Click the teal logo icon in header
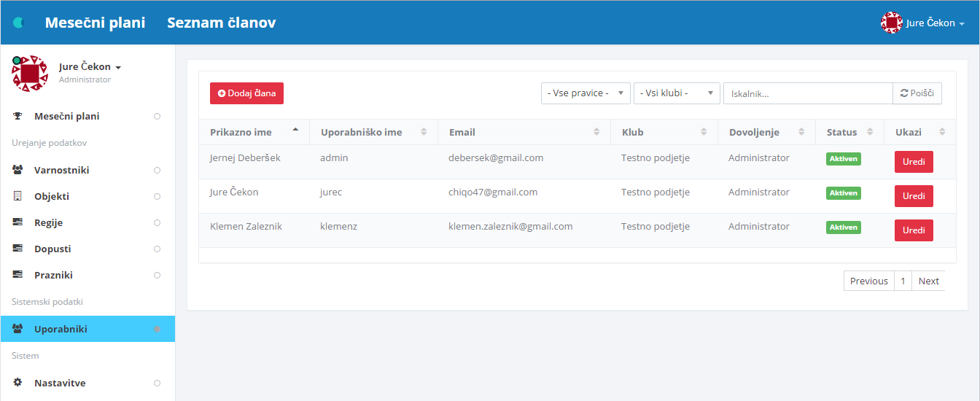Screen dimensions: 980x401 [19, 23]
